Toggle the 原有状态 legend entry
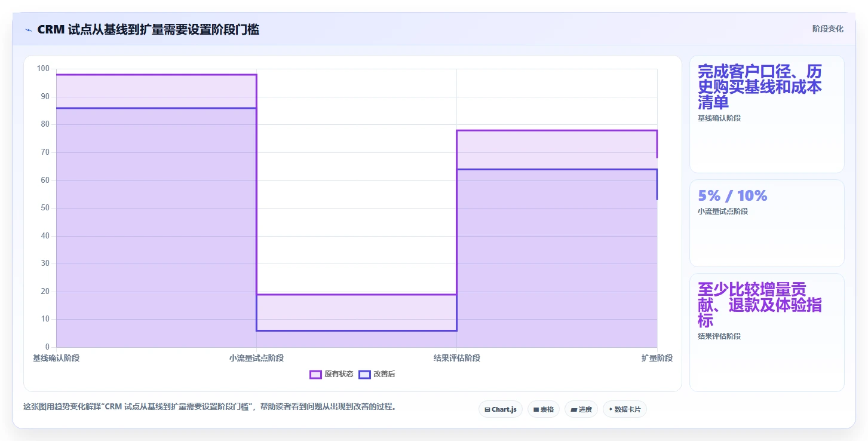The image size is (868, 441). click(332, 374)
